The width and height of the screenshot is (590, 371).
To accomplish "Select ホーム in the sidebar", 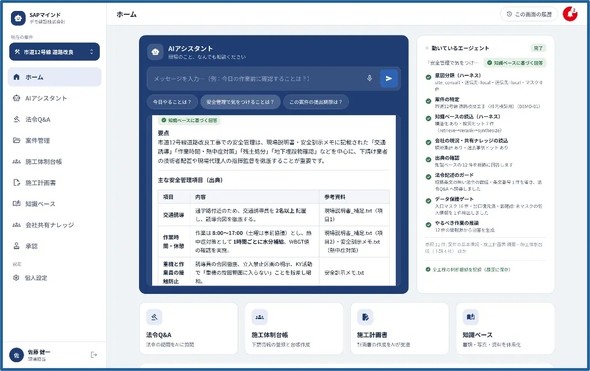I will tap(55, 77).
